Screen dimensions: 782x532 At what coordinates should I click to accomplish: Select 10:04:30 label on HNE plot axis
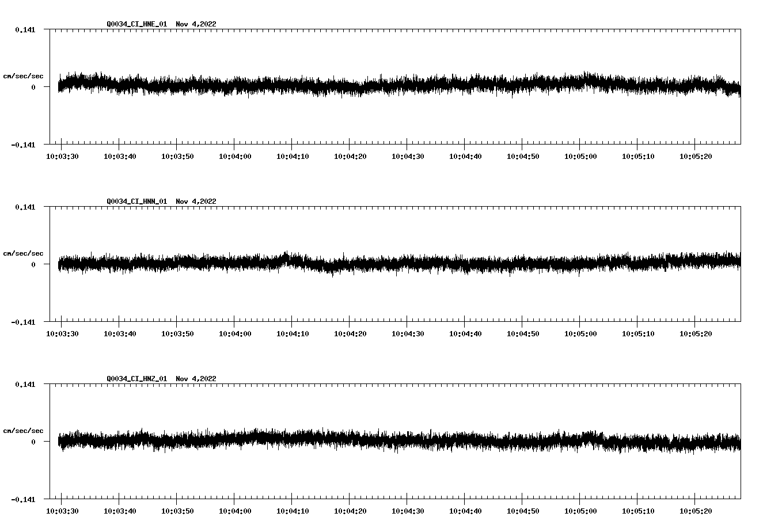(x=408, y=156)
